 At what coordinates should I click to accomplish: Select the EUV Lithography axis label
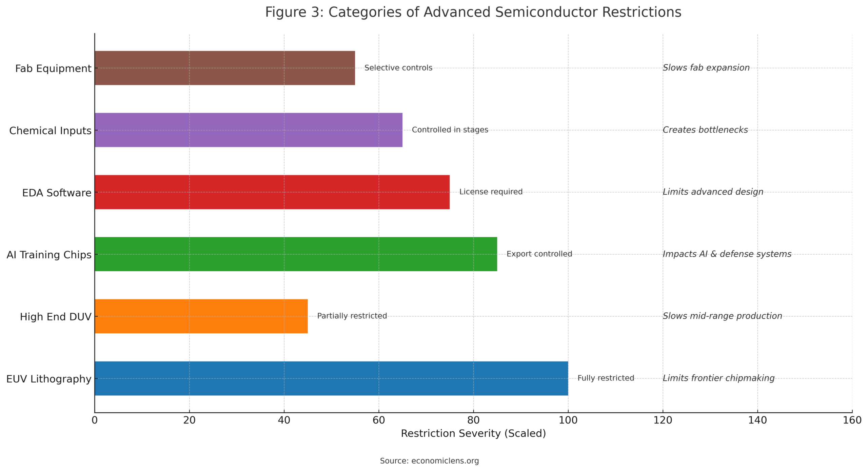coord(48,379)
